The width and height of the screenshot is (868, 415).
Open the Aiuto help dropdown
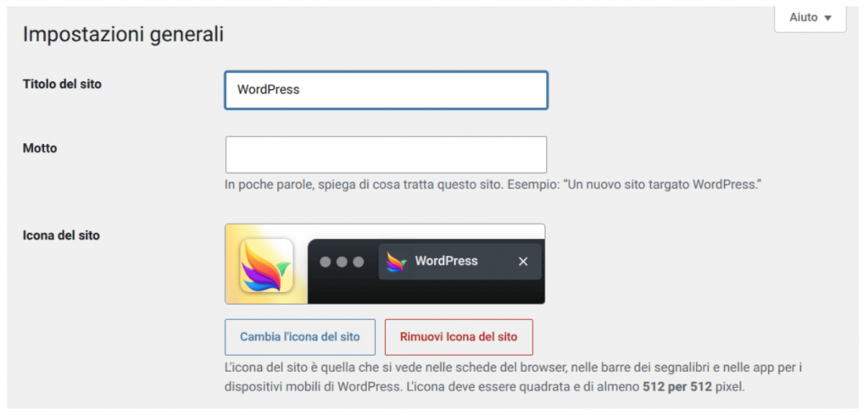pos(810,19)
